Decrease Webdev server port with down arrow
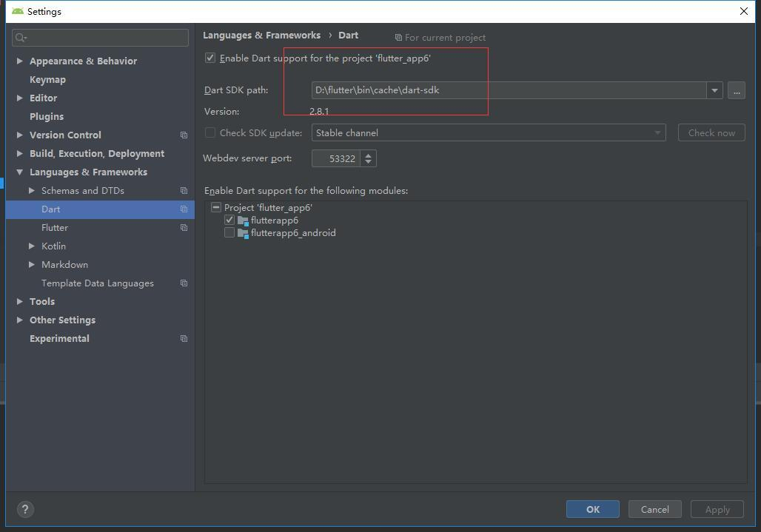The image size is (761, 532). pos(369,161)
